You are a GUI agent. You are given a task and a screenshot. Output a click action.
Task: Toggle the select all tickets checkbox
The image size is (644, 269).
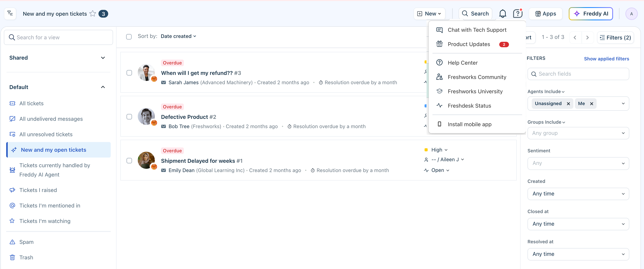[x=129, y=37]
